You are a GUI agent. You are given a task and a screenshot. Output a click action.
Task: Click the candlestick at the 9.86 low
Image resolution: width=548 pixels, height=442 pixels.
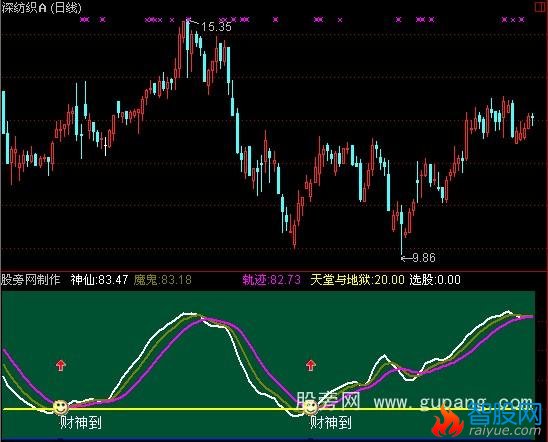(401, 231)
